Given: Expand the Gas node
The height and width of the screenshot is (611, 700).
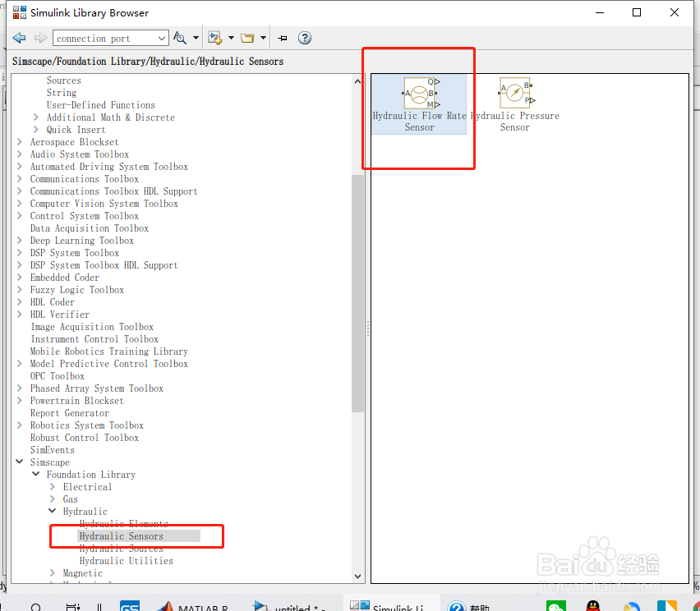Looking at the screenshot, I should 53,498.
